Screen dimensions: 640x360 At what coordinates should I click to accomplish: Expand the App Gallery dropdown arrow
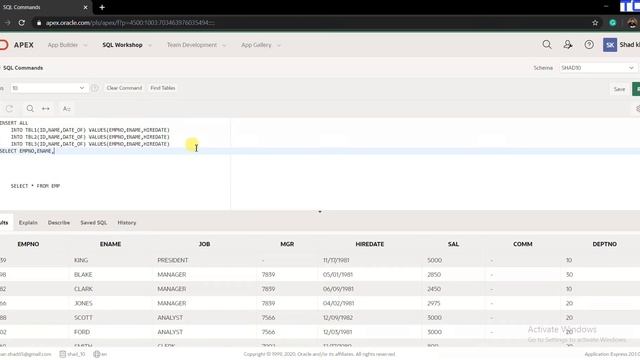pyautogui.click(x=279, y=45)
